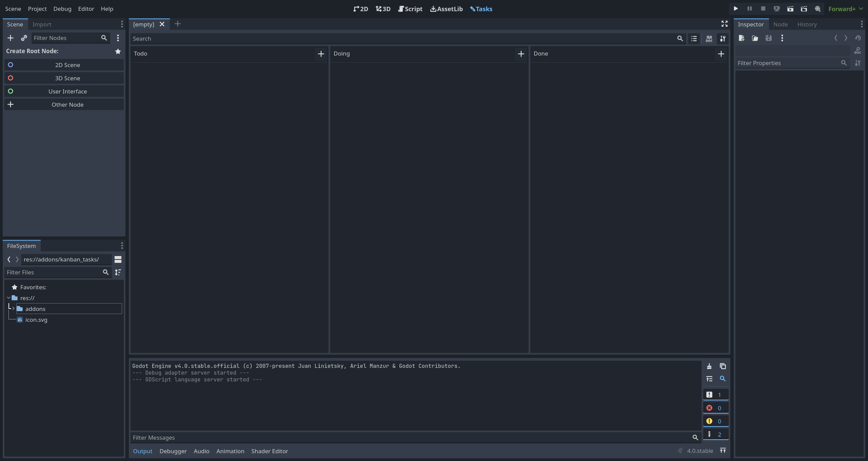Copy the output log contents
The image size is (868, 461).
click(x=723, y=366)
